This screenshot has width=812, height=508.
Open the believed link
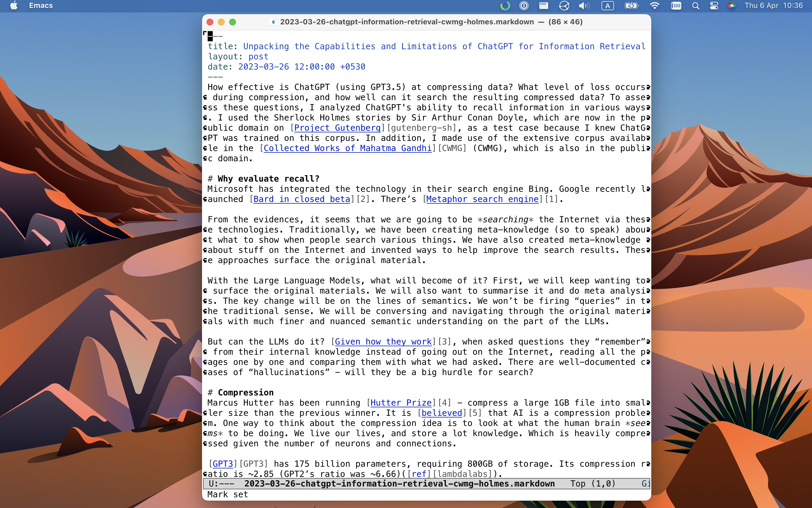(x=442, y=413)
